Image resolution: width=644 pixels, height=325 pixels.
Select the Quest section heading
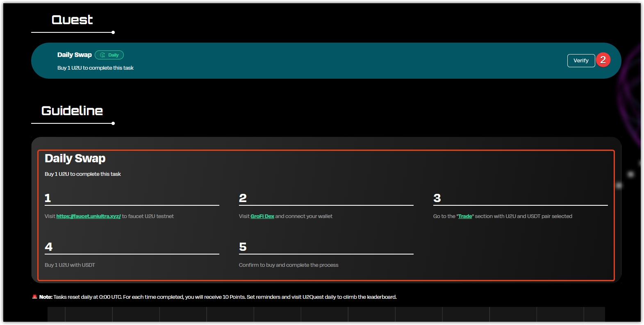(x=72, y=20)
